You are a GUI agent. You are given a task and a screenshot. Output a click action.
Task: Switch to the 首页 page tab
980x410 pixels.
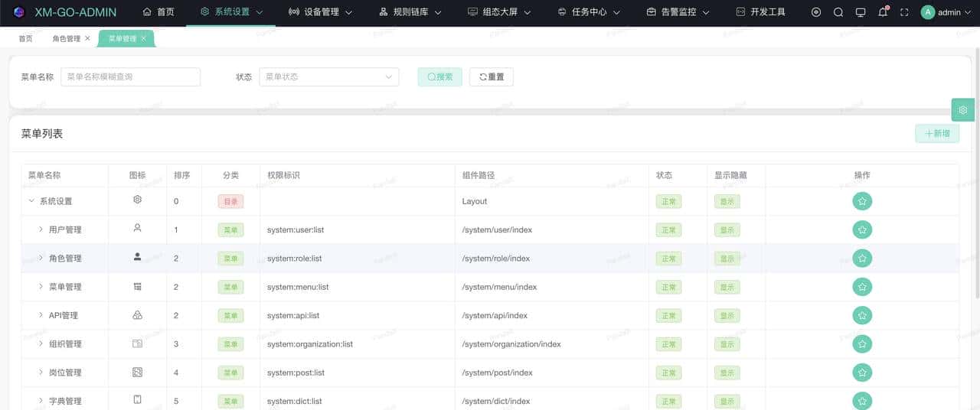tap(26, 38)
